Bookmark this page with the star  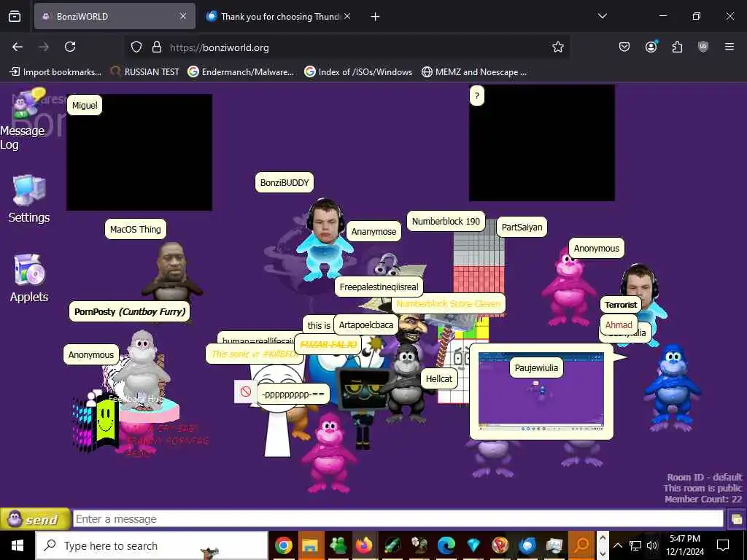[x=558, y=47]
